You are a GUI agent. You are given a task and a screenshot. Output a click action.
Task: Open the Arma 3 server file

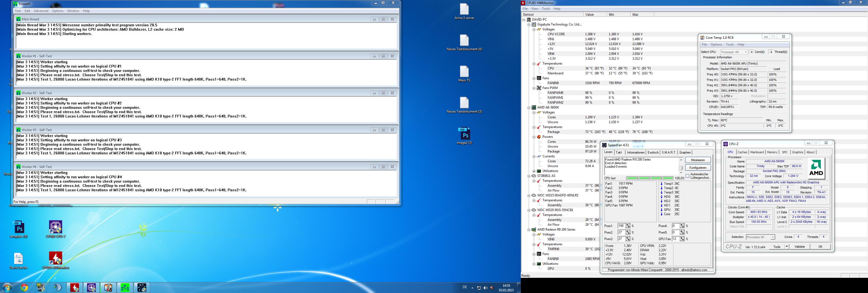tap(464, 10)
